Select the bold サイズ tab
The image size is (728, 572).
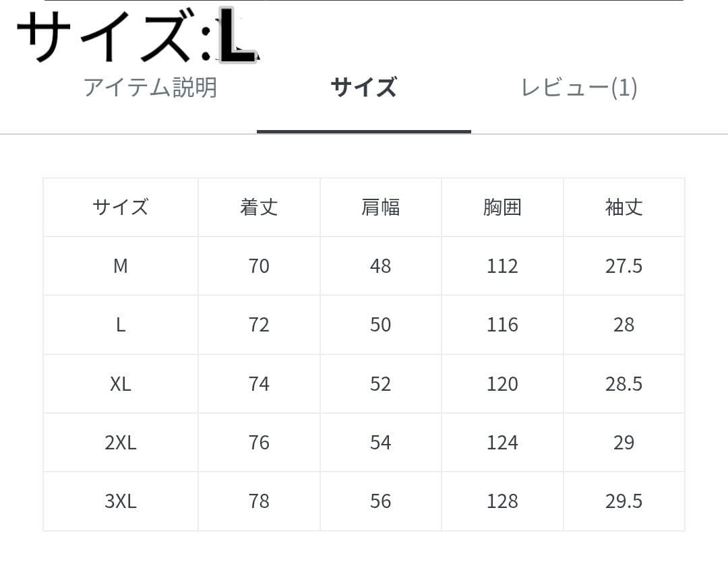pyautogui.click(x=363, y=88)
